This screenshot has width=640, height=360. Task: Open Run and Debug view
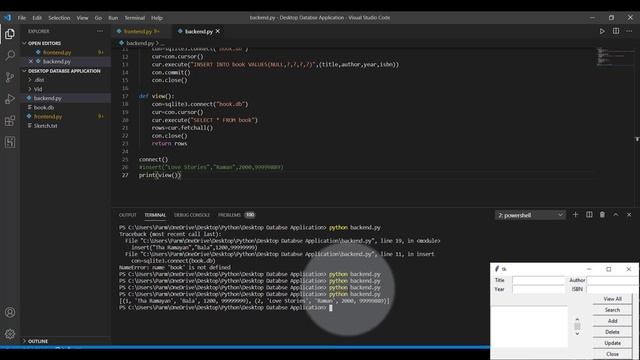click(10, 99)
